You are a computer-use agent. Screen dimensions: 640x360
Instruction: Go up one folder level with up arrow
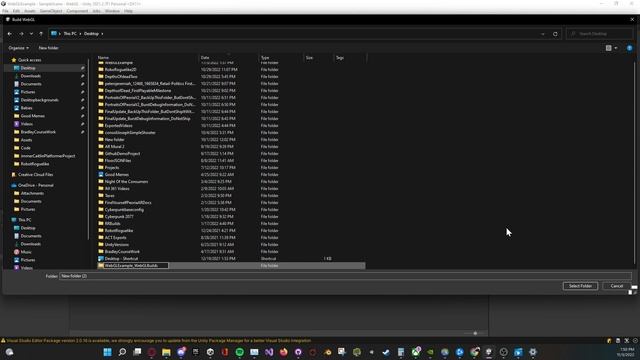(41, 34)
